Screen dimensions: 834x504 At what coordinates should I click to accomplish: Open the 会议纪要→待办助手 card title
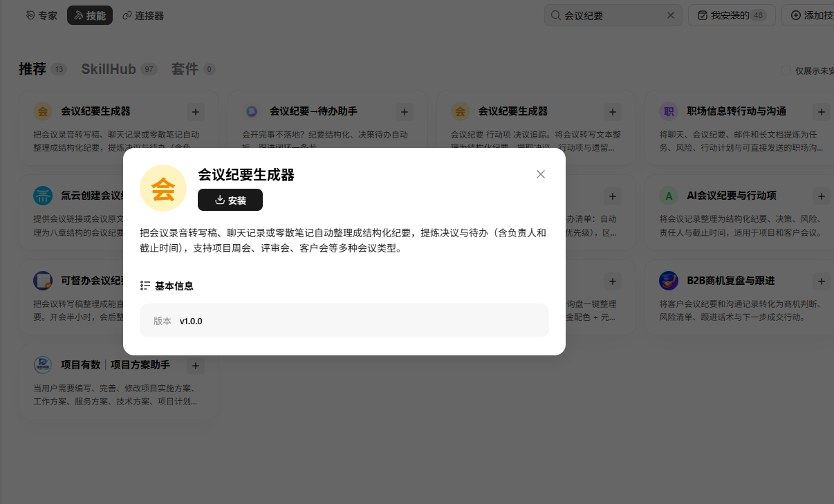[313, 111]
